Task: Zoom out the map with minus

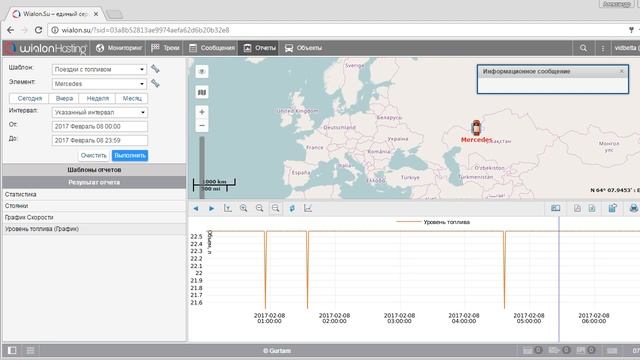Action: click(x=202, y=125)
